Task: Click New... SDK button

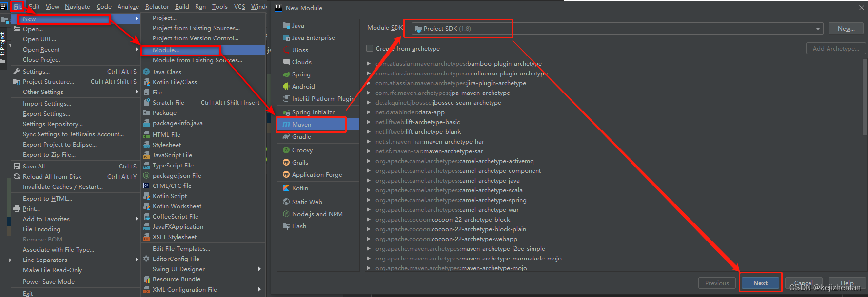Action: [846, 29]
